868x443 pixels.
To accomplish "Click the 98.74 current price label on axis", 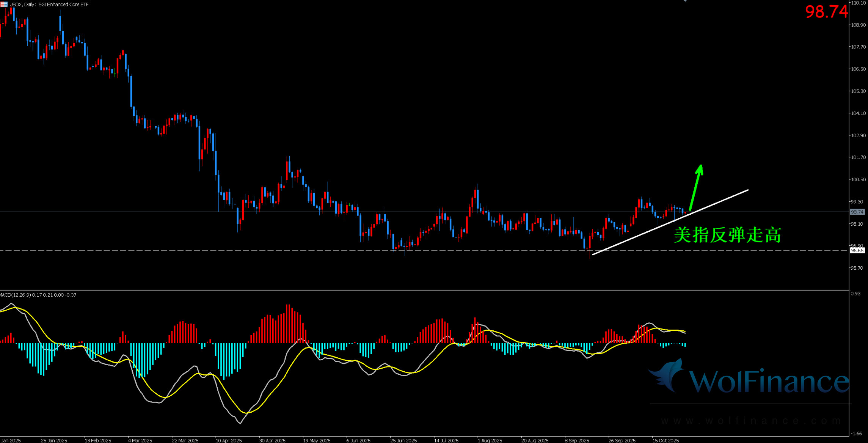I will 857,212.
